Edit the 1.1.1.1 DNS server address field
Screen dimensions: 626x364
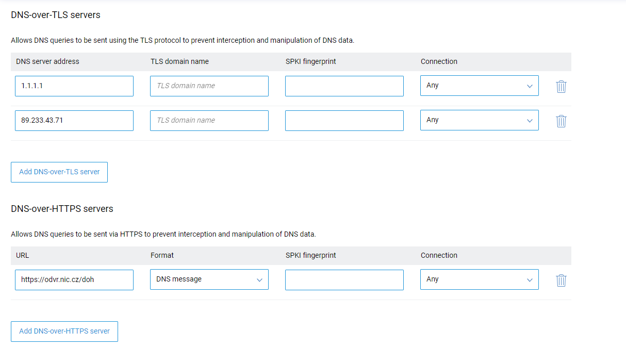click(x=74, y=86)
